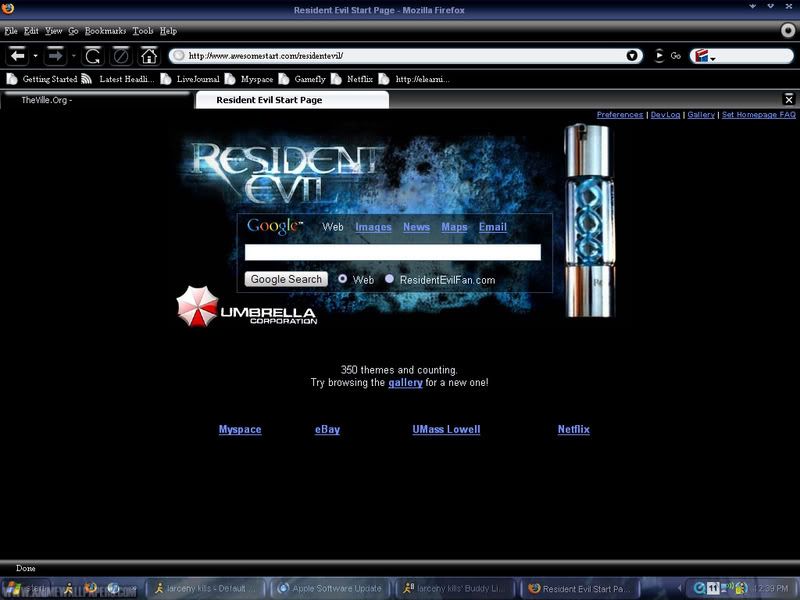Click the Google logo

(x=274, y=226)
